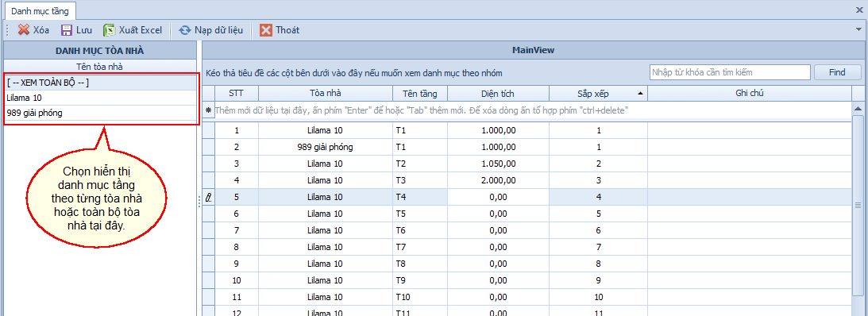This screenshot has height=316, width=868.
Task: Click STT cell 10
Action: tap(237, 280)
